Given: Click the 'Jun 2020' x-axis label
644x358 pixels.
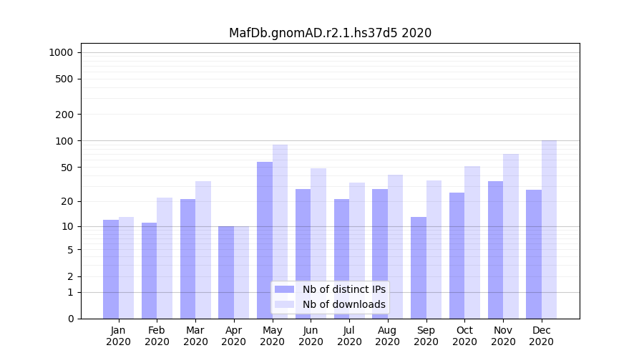Looking at the screenshot, I should [311, 336].
